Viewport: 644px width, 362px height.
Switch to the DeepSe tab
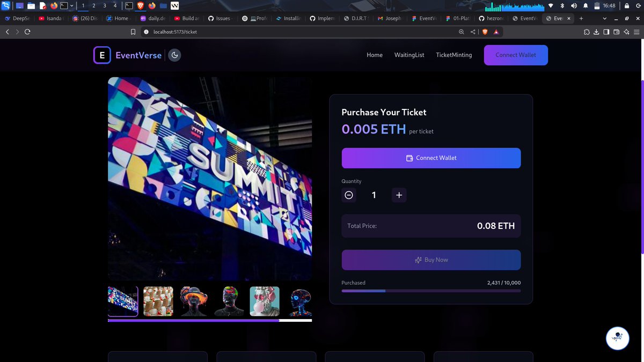pos(17,18)
